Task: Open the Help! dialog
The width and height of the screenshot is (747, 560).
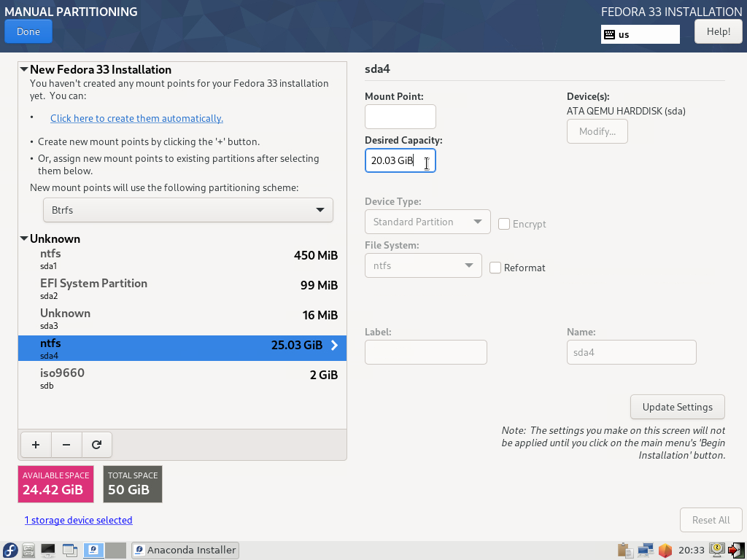Action: click(x=718, y=32)
